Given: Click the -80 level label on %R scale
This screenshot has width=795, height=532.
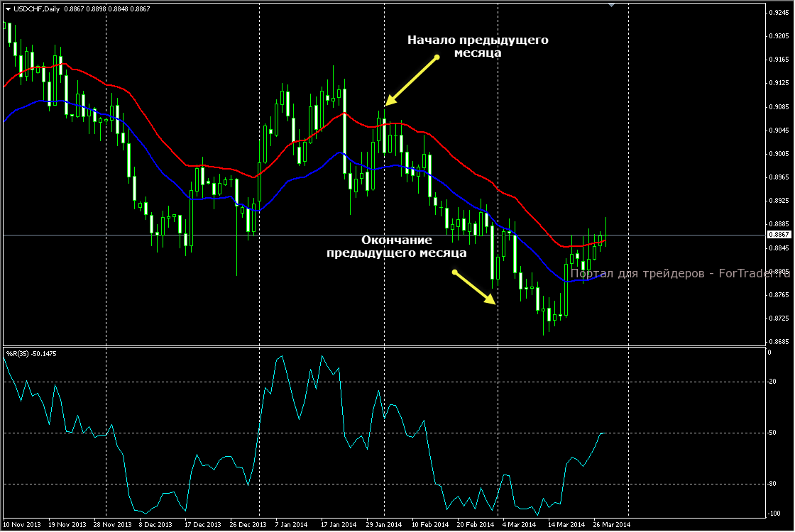Looking at the screenshot, I should [772, 484].
